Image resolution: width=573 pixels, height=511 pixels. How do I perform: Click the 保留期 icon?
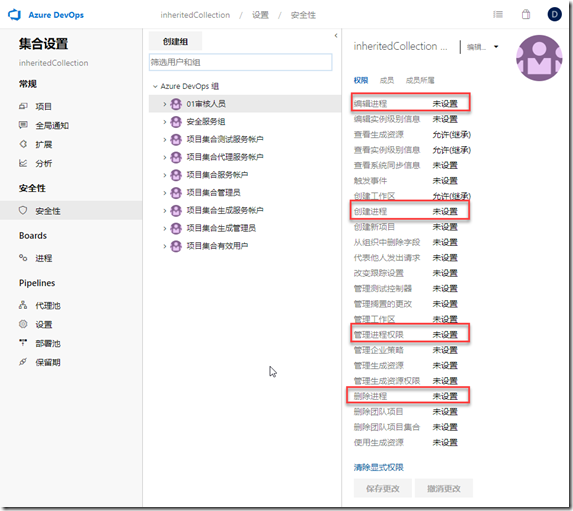point(23,362)
